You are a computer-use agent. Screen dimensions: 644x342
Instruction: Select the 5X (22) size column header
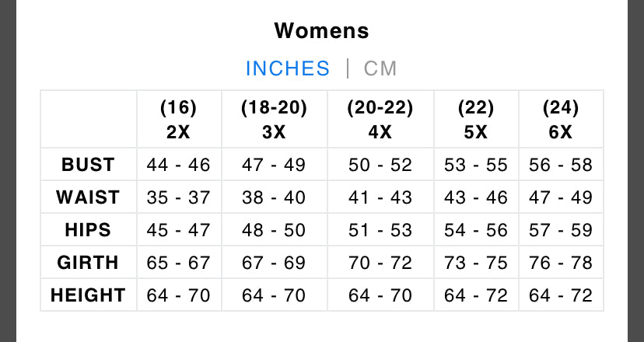[475, 120]
